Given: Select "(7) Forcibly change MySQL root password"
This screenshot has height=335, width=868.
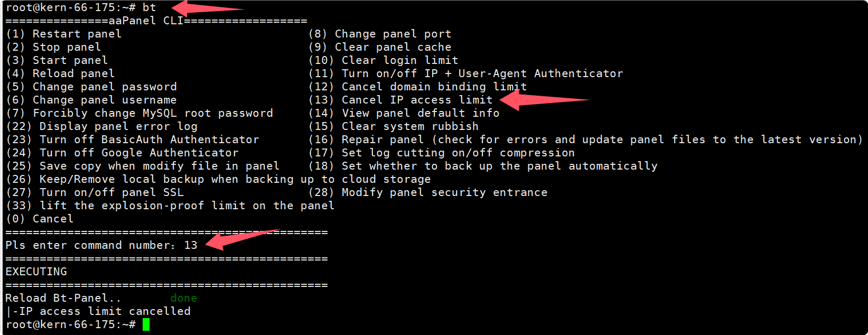Looking at the screenshot, I should (139, 113).
